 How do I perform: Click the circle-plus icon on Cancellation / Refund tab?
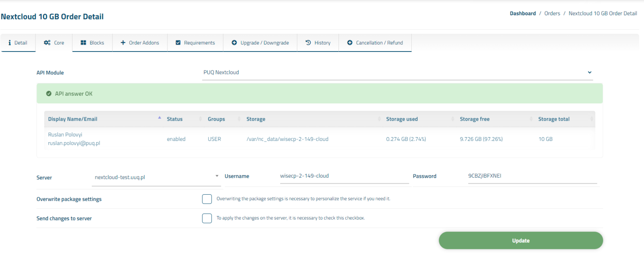point(350,43)
